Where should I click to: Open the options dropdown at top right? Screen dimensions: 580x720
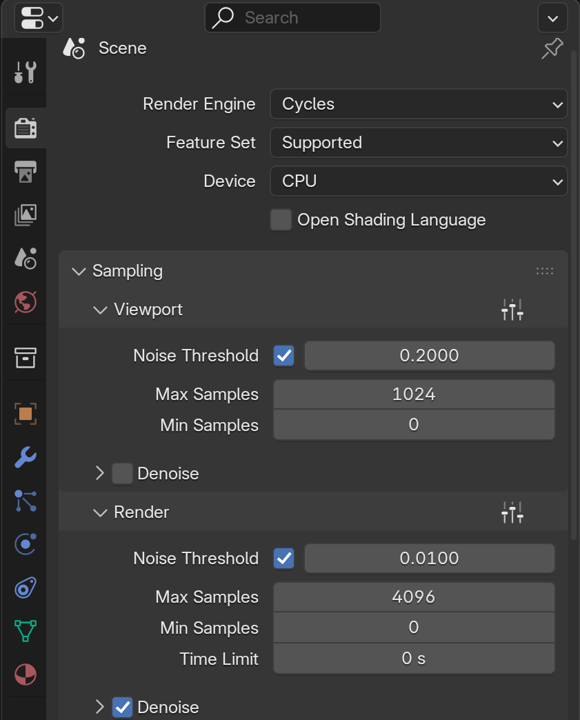552,18
